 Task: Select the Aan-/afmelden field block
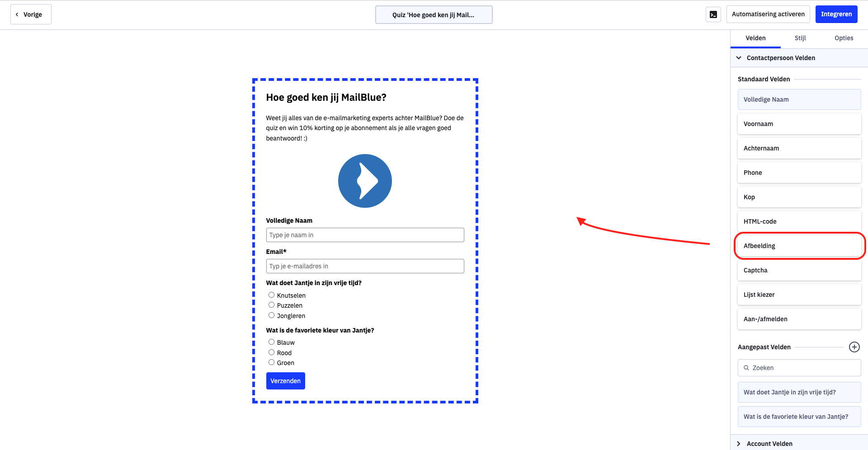pyautogui.click(x=799, y=319)
